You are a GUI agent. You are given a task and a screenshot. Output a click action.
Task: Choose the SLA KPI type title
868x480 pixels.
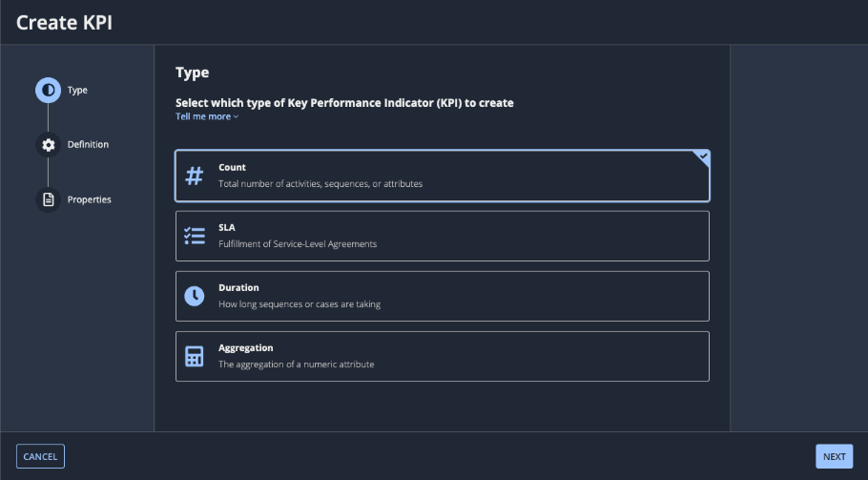(227, 228)
